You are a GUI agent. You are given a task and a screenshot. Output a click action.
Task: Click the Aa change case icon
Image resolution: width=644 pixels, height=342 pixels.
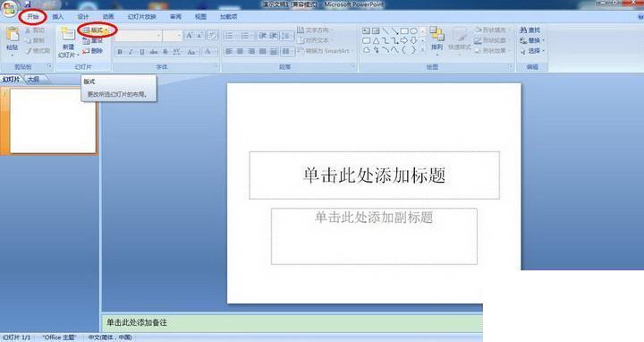pos(191,52)
